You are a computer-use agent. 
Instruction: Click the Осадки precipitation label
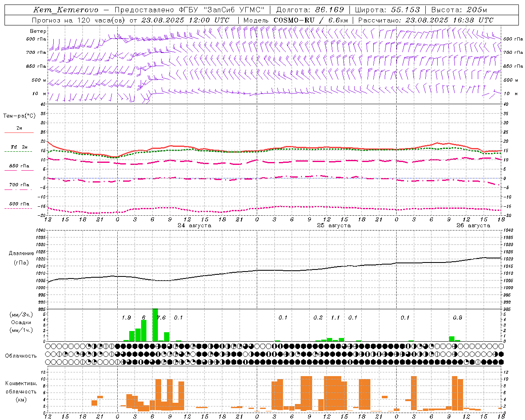21,322
